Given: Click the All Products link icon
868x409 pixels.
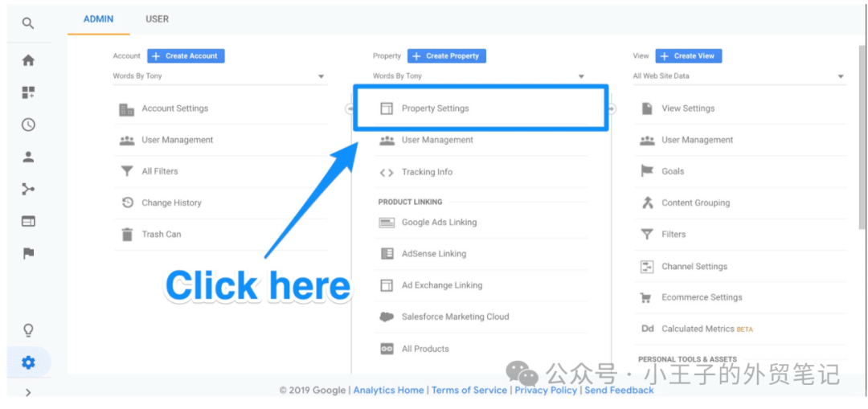Looking at the screenshot, I should (x=387, y=349).
